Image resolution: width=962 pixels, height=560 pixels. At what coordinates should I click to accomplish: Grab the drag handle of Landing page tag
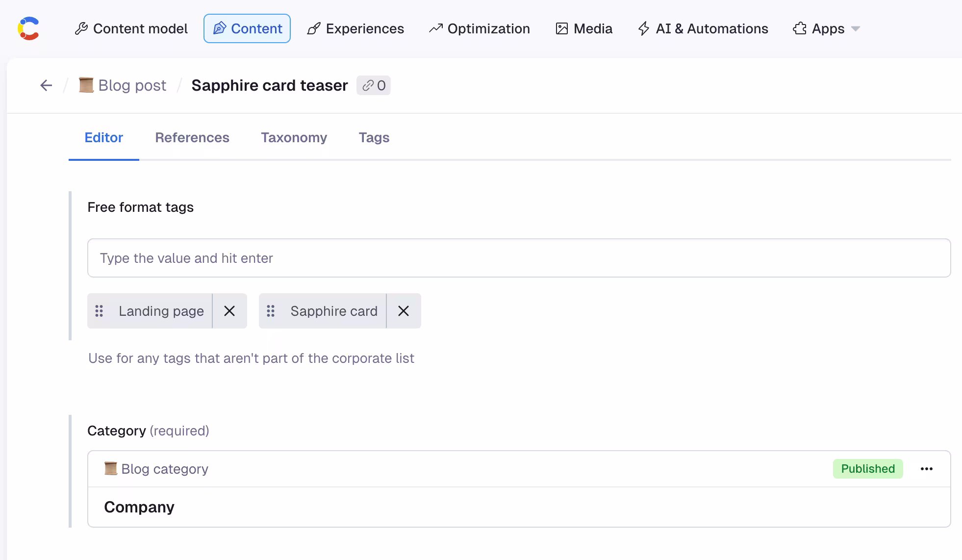(99, 311)
